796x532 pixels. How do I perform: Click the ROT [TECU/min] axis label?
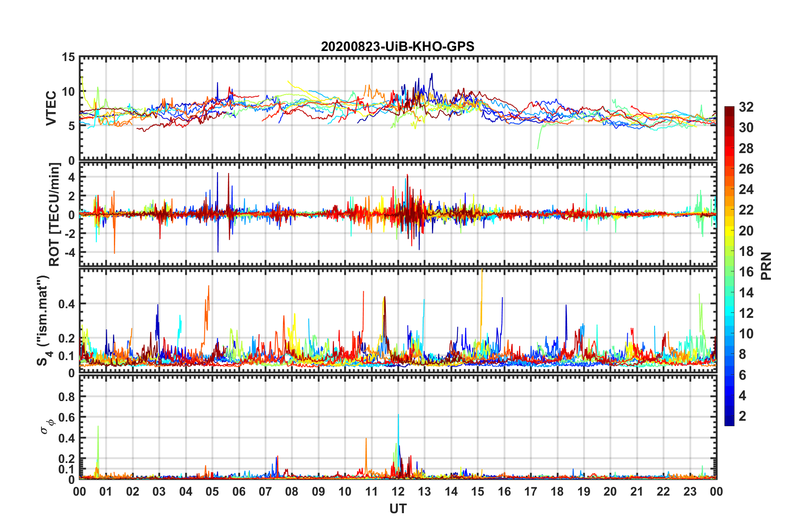point(54,215)
